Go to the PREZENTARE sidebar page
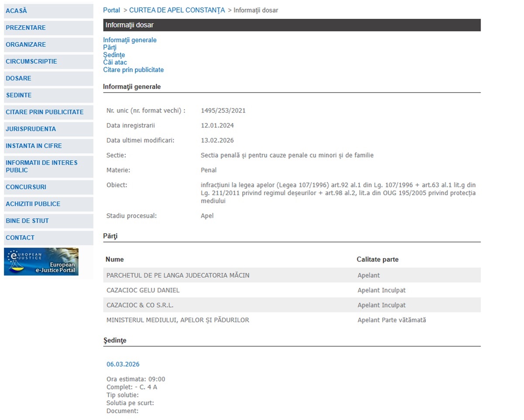 (48, 28)
